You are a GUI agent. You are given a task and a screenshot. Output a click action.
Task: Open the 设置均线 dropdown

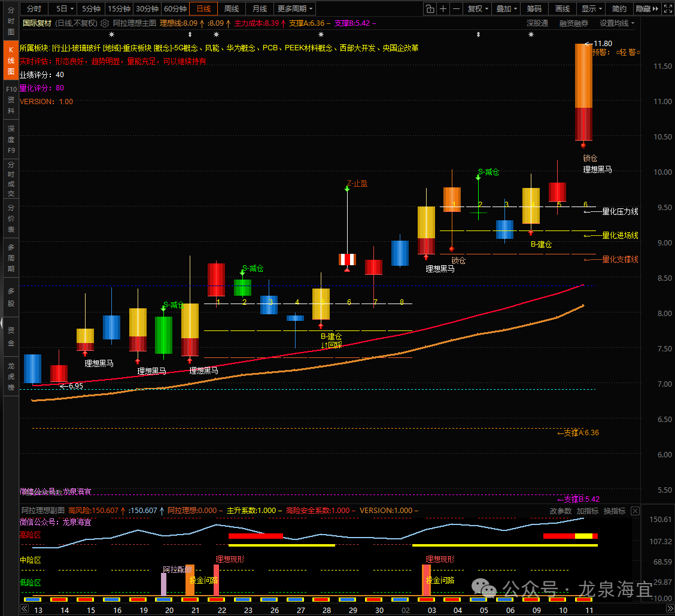[x=618, y=23]
